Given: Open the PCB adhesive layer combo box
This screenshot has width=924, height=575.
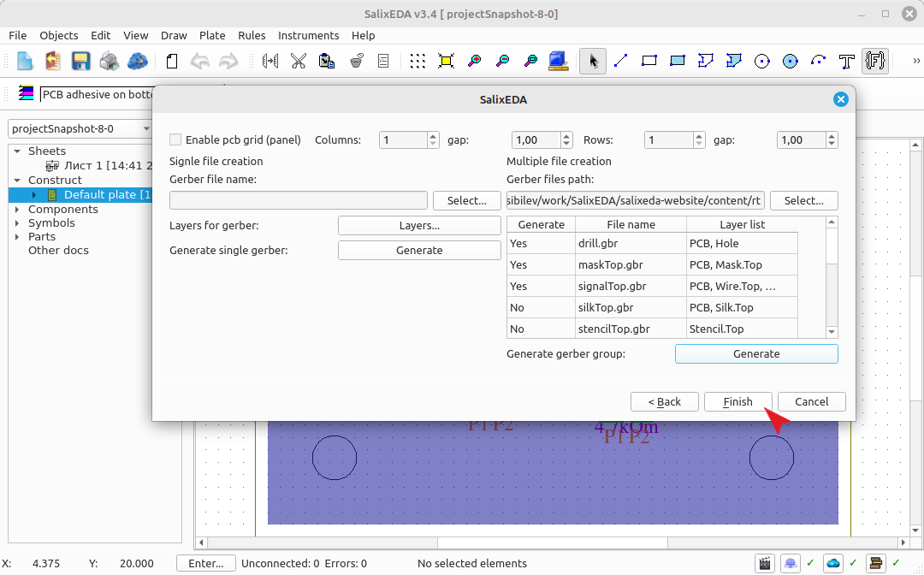Looking at the screenshot, I should pos(97,94).
